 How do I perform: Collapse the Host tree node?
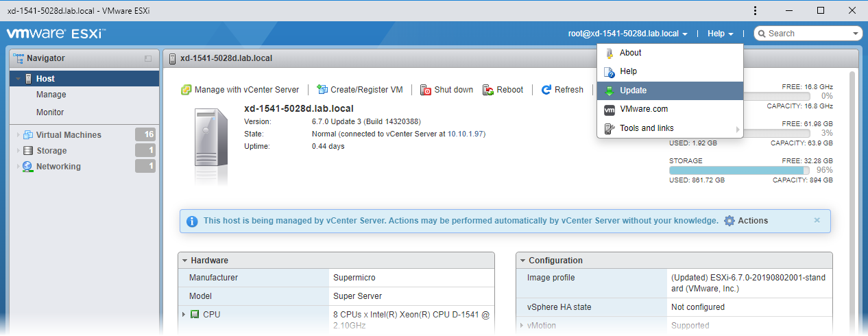[18, 79]
